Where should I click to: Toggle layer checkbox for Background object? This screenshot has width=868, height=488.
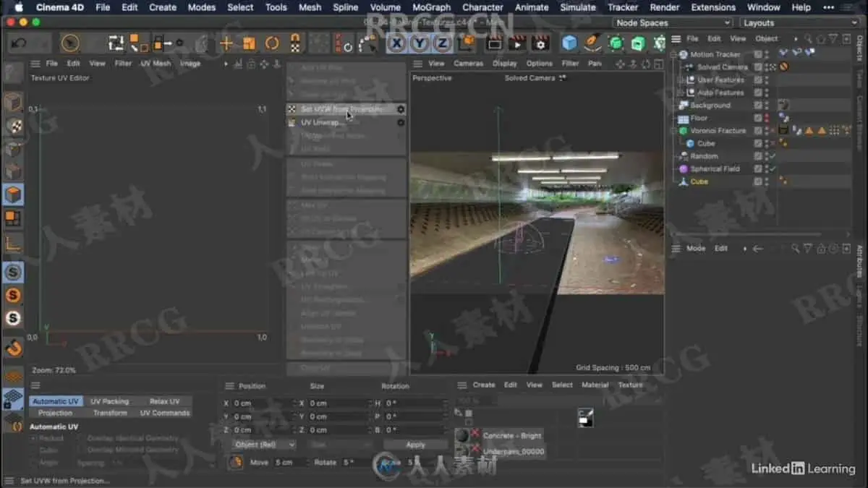[x=758, y=106]
